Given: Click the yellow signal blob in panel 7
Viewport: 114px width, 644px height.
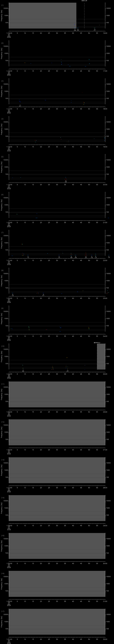Looking at the screenshot, I should [x=22, y=244].
